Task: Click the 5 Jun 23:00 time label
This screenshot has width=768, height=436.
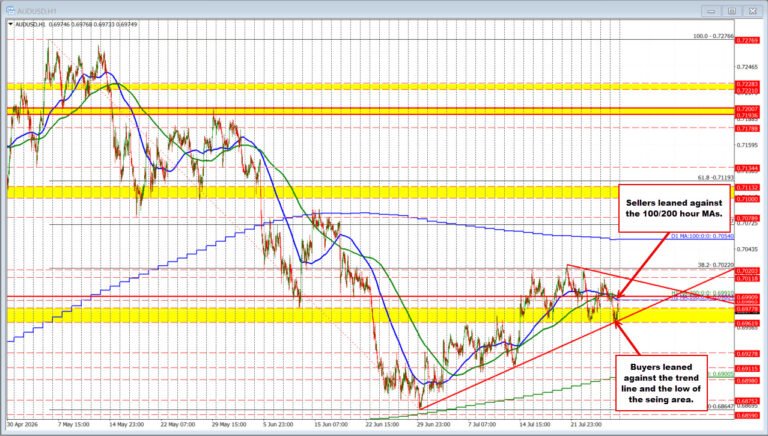Action: coord(278,424)
